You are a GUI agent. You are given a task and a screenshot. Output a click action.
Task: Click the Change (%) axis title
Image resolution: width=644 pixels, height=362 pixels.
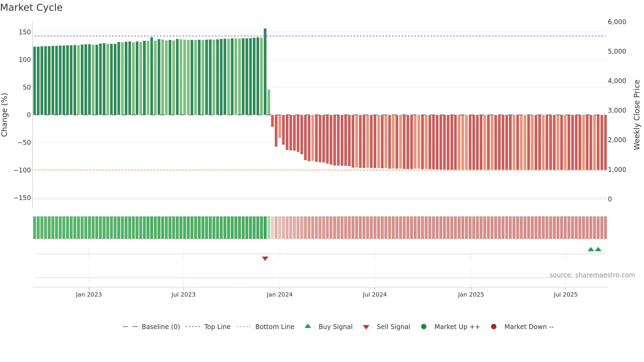(x=5, y=115)
